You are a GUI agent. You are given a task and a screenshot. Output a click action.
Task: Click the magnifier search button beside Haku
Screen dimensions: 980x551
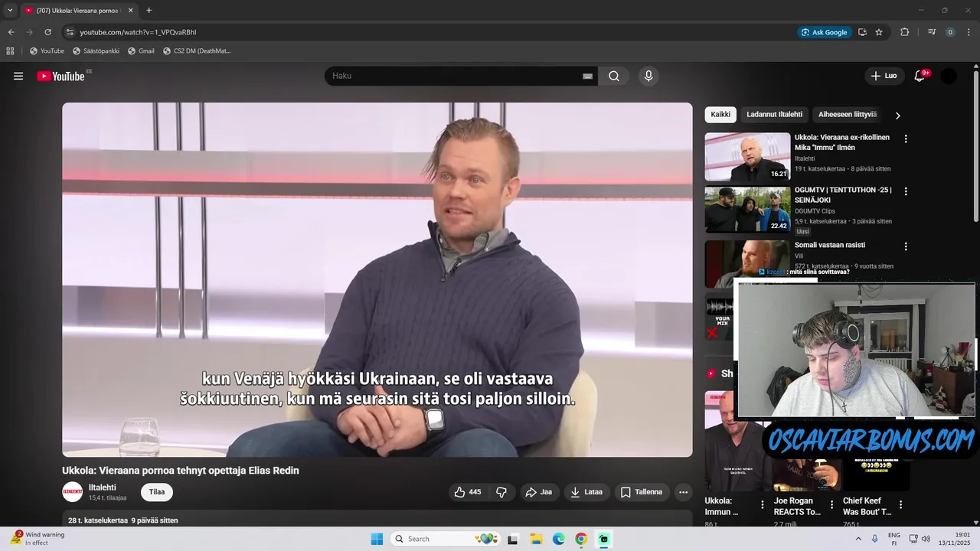614,76
